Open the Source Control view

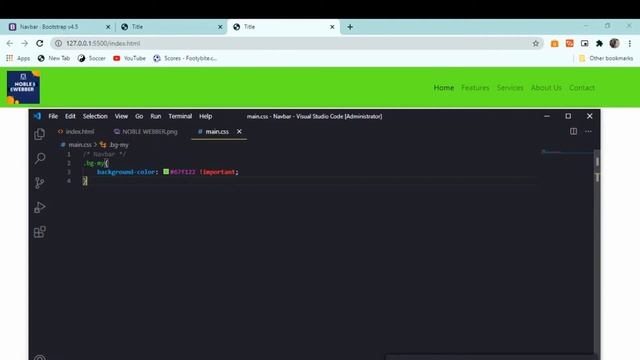click(40, 183)
